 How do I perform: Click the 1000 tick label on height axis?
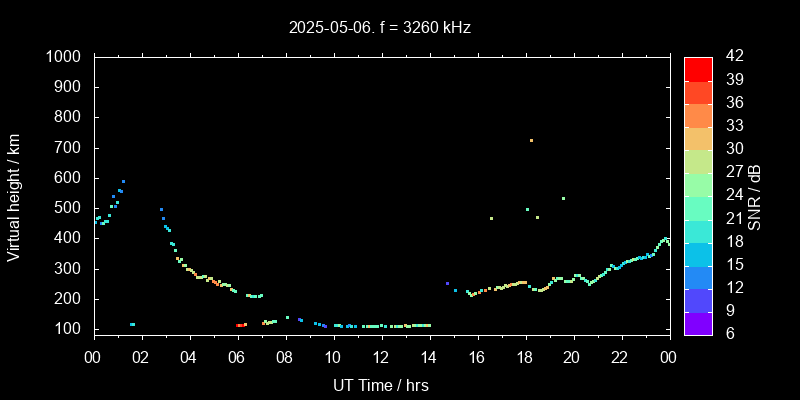click(x=66, y=57)
